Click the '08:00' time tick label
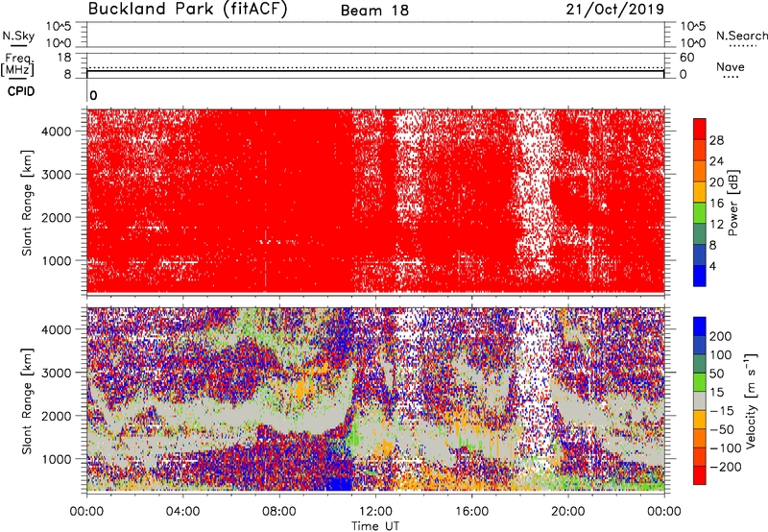The image size is (768, 532). click(x=279, y=512)
